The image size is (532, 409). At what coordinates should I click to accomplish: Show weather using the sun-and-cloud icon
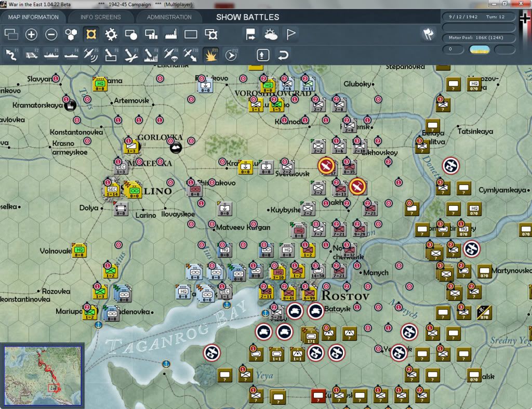tap(271, 34)
